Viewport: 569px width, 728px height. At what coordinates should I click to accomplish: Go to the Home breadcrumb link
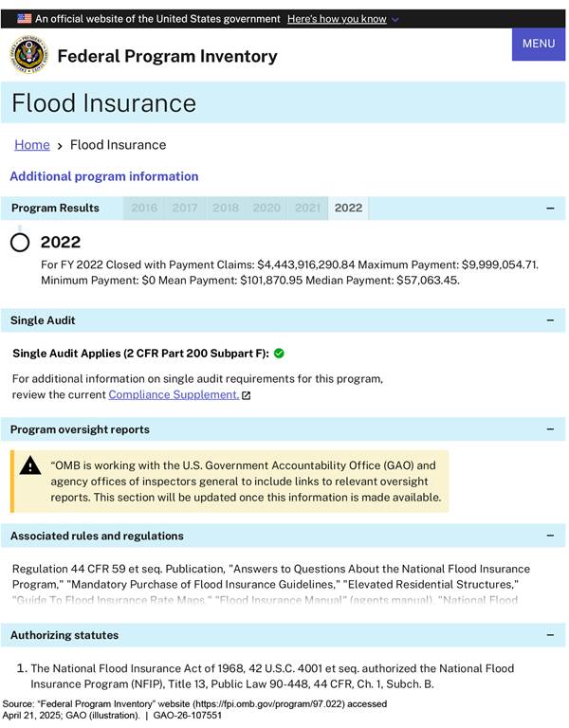[x=32, y=145]
